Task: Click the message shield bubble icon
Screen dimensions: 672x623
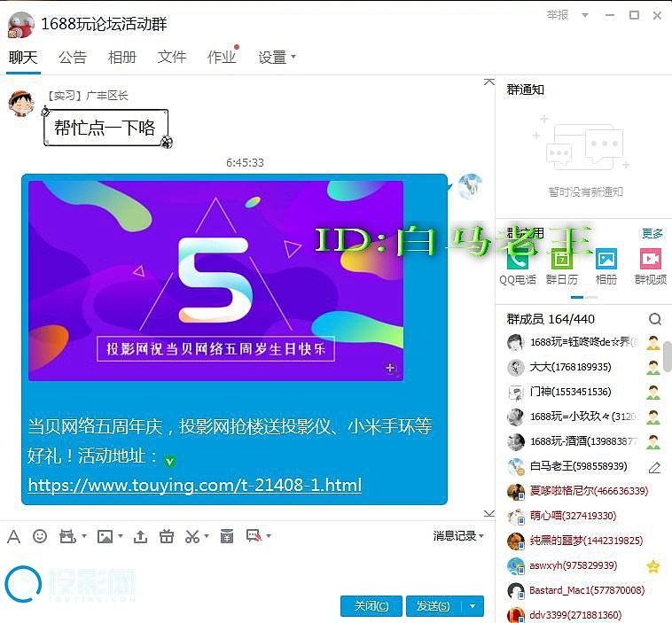Action: point(254,535)
